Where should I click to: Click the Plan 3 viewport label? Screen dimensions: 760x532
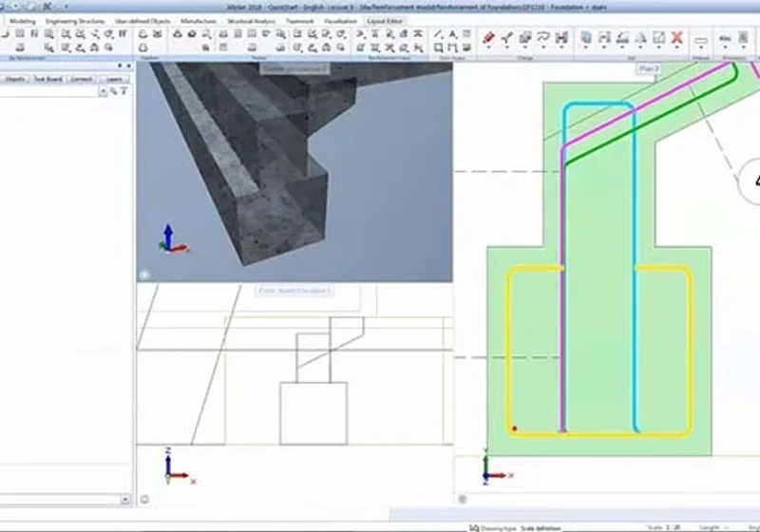tap(649, 68)
